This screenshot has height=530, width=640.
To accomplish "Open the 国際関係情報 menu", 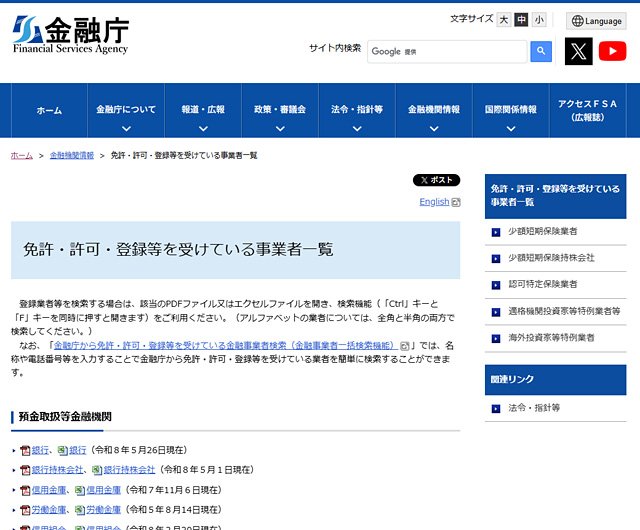I will pyautogui.click(x=511, y=109).
